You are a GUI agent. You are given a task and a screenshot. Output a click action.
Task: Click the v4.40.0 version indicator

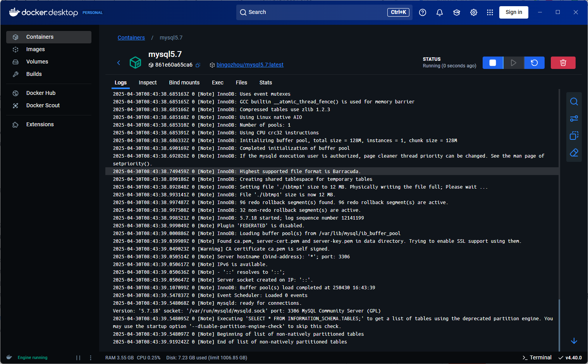(x=570, y=357)
